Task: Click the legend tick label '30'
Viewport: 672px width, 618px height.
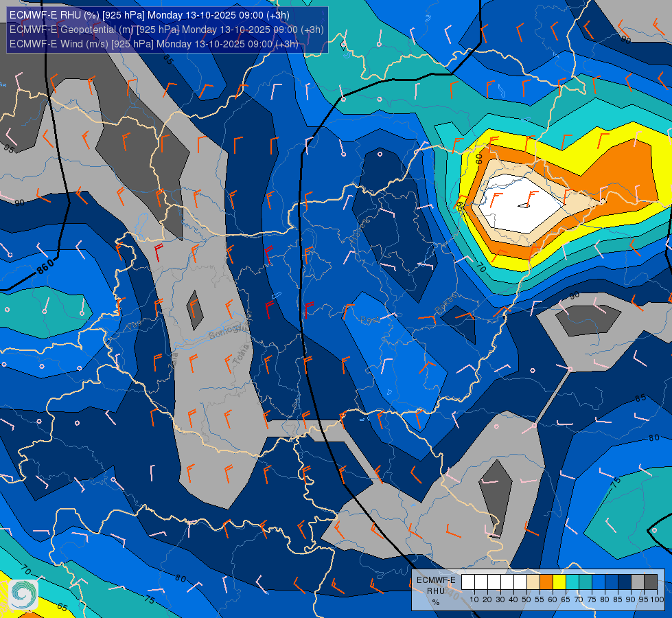Action: click(500, 599)
